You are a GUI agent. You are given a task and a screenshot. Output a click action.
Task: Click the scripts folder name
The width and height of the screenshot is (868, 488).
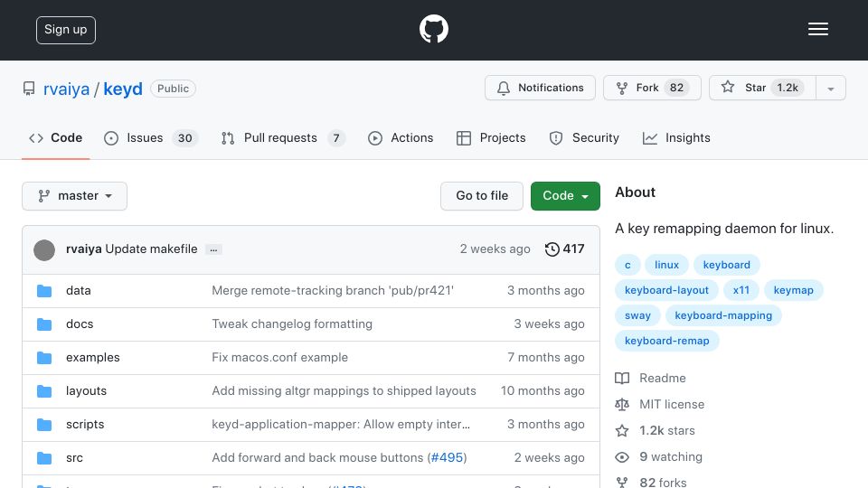tap(85, 425)
